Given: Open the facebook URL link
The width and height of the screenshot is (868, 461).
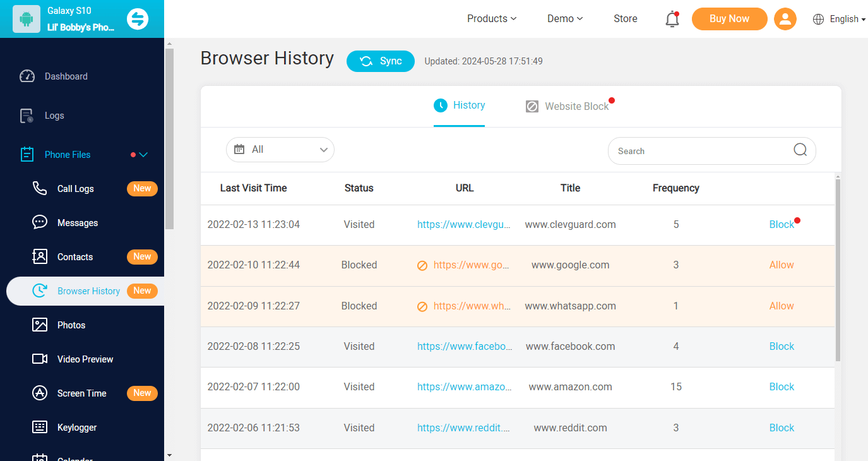Looking at the screenshot, I should click(x=464, y=347).
